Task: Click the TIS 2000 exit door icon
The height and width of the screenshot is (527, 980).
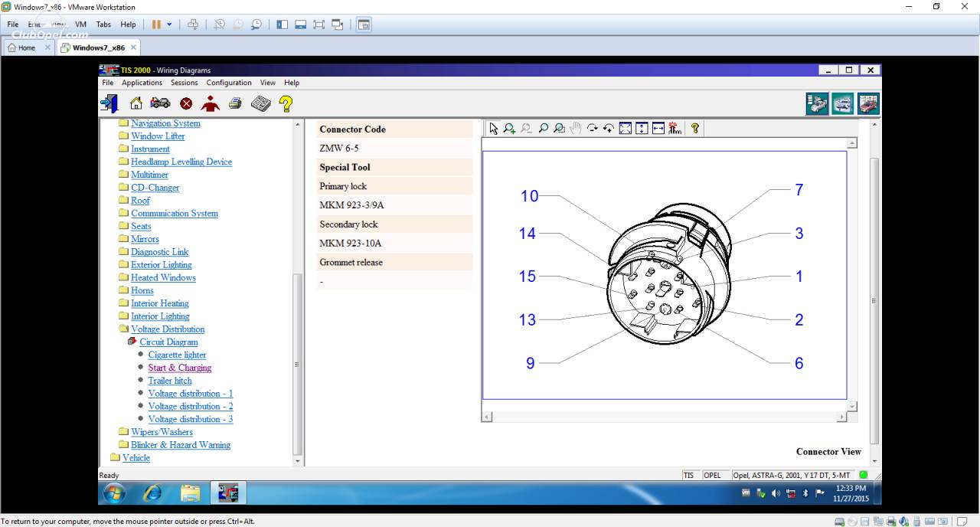Action: click(x=109, y=103)
